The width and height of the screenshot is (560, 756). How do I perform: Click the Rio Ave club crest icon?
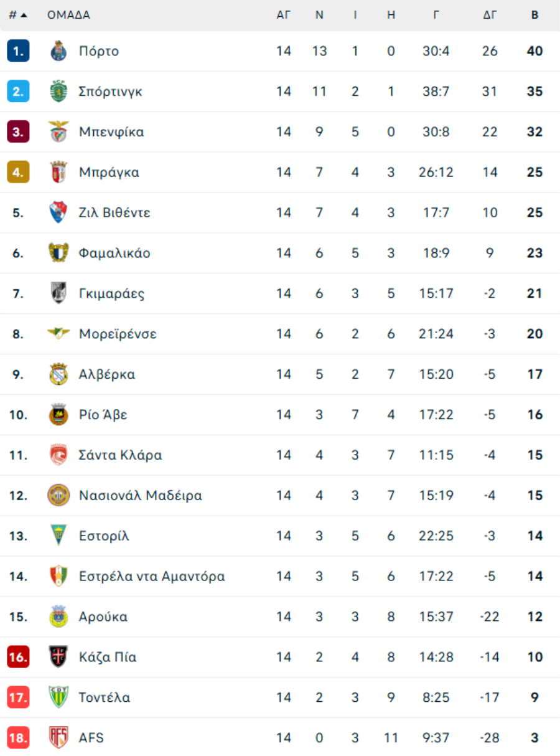click(58, 415)
